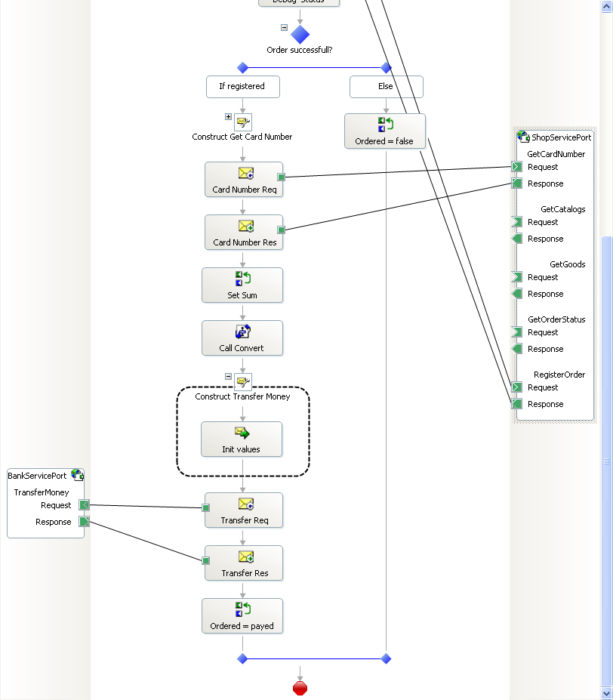Select the Ordered = payed expression shape
This screenshot has height=700, width=613.
(x=242, y=616)
